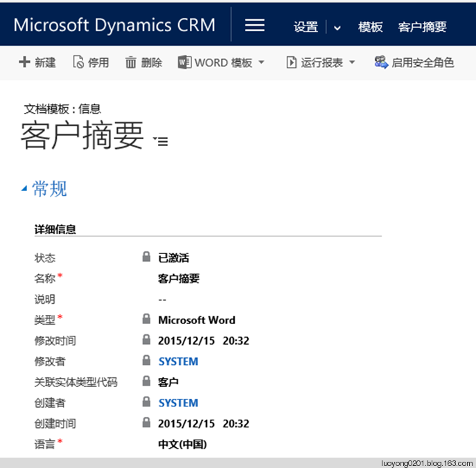Open the record list icon beside 客户摘要 title
Screen dimensions: 476x468
(x=161, y=141)
